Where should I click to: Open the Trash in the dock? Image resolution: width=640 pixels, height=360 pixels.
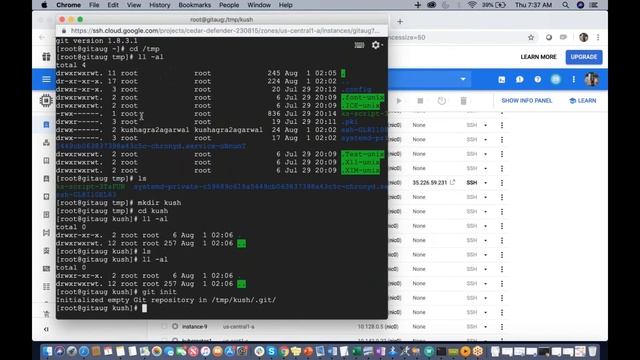(x=592, y=351)
